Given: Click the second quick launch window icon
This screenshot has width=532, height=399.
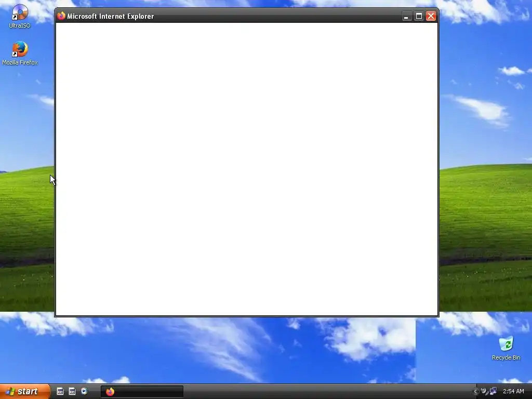Looking at the screenshot, I should 72,391.
